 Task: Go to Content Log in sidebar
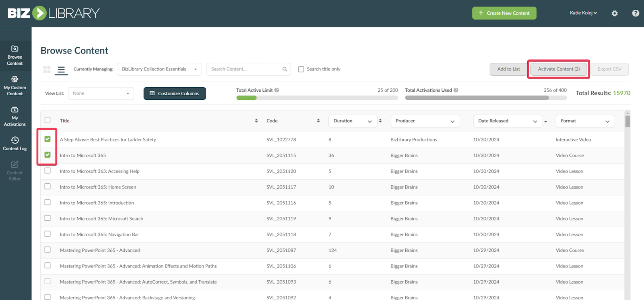(15, 143)
